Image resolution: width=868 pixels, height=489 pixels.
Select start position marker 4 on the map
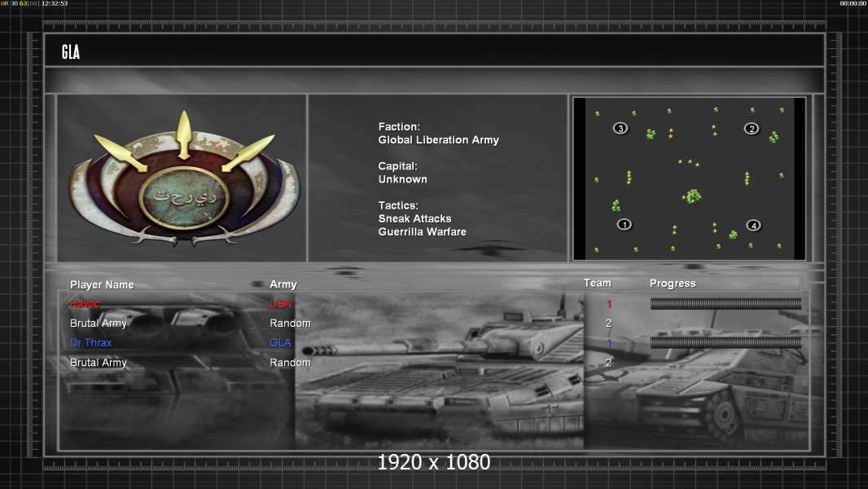[753, 225]
